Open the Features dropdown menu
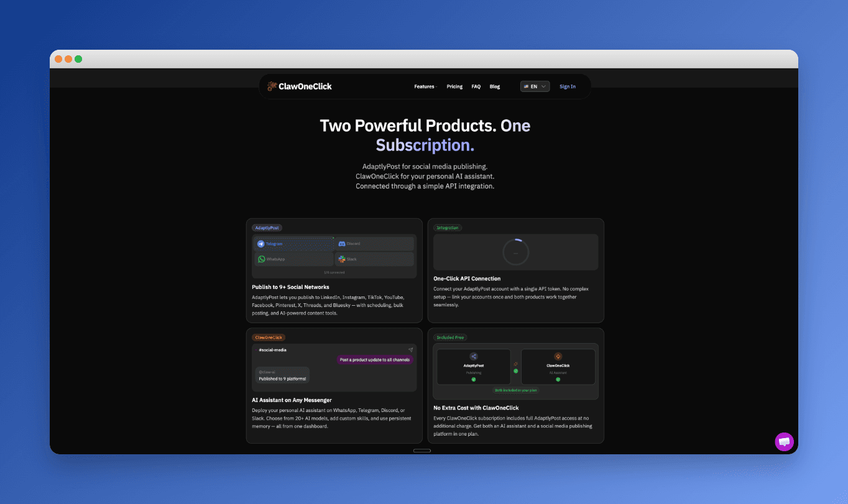 click(x=425, y=86)
